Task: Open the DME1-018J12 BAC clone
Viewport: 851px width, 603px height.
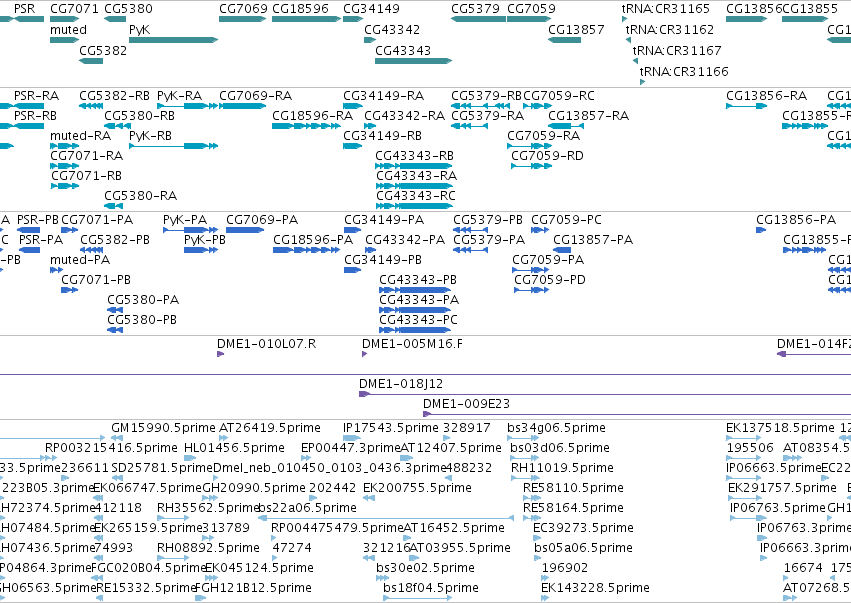Action: point(605,394)
